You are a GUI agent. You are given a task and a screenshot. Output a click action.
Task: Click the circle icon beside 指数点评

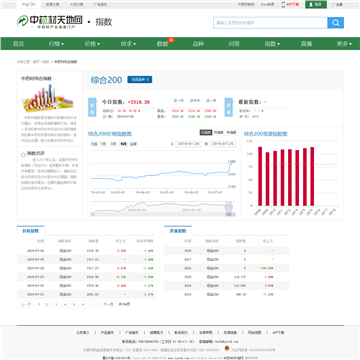pyautogui.click(x=23, y=155)
